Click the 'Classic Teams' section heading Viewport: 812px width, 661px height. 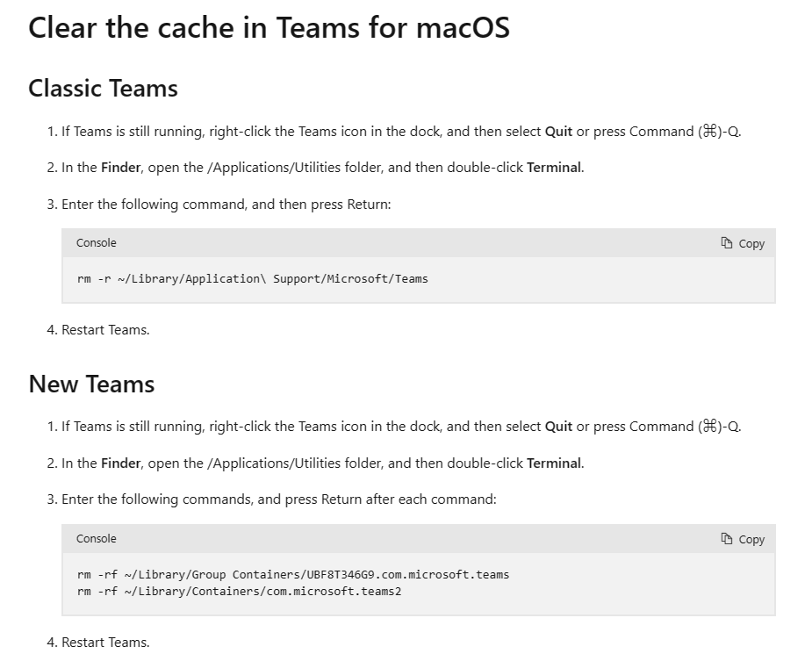(103, 89)
